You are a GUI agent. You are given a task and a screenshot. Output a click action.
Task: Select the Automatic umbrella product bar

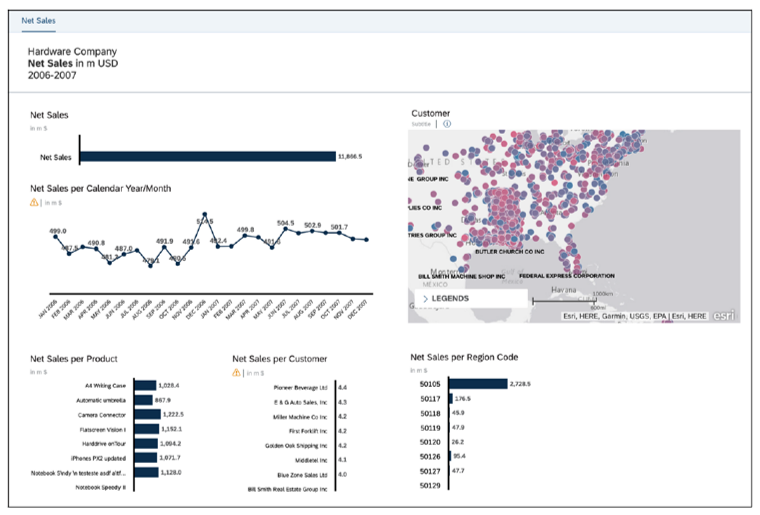point(143,400)
